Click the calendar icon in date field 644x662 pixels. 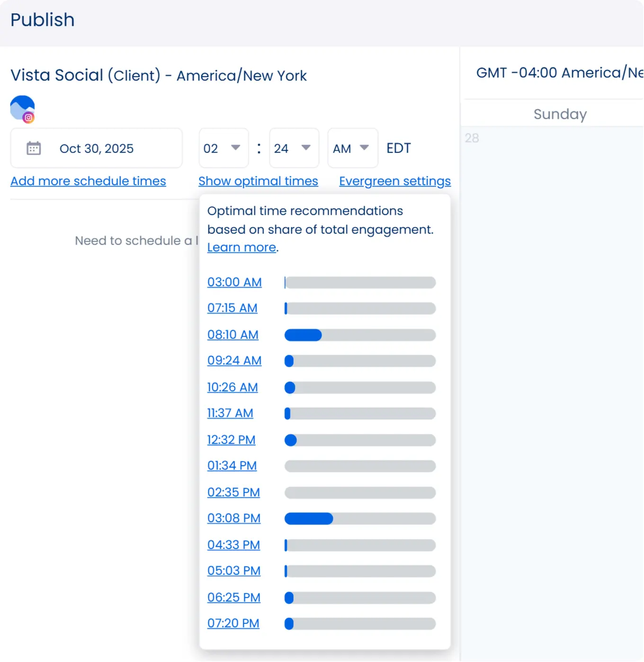click(x=34, y=149)
